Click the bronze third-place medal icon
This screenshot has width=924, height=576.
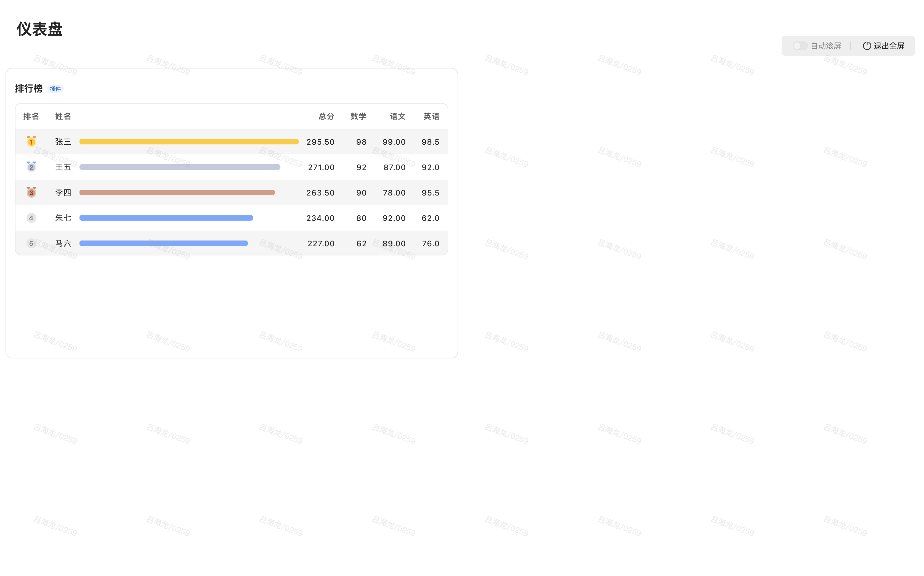click(x=31, y=192)
